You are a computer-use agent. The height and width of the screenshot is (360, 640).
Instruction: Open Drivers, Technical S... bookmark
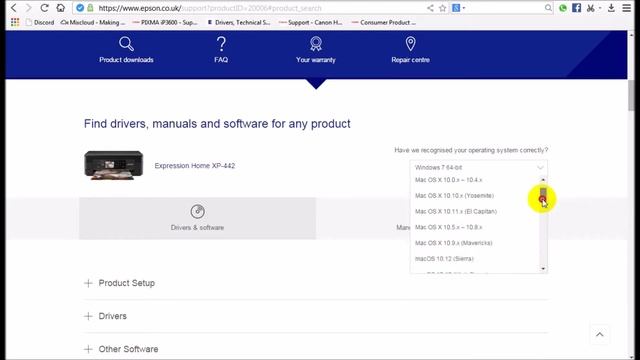coord(239,22)
